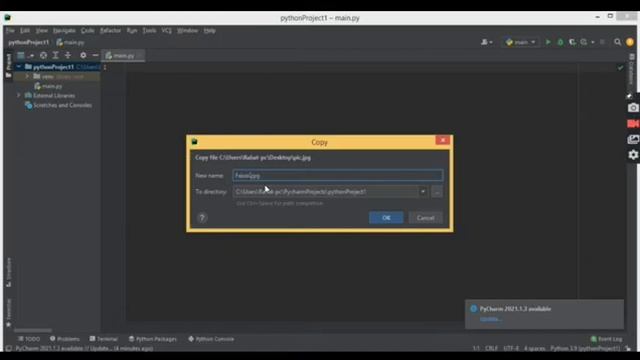Viewport: 640px width, 360px height.
Task: Open the Code menu
Action: tap(87, 31)
